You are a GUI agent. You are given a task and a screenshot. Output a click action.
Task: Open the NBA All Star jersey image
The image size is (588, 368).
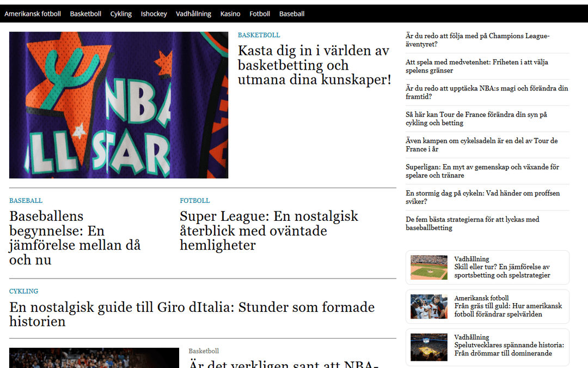pos(119,105)
